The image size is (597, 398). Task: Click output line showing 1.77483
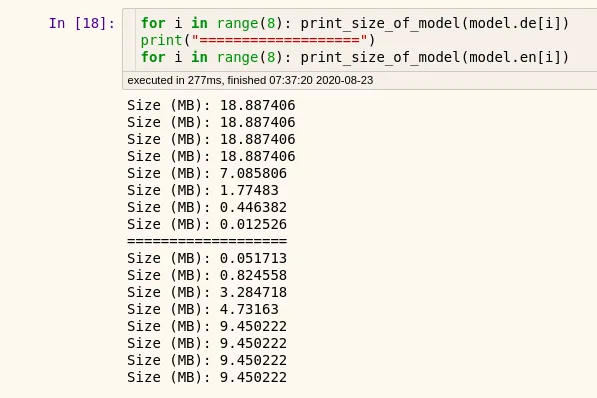[x=203, y=190]
